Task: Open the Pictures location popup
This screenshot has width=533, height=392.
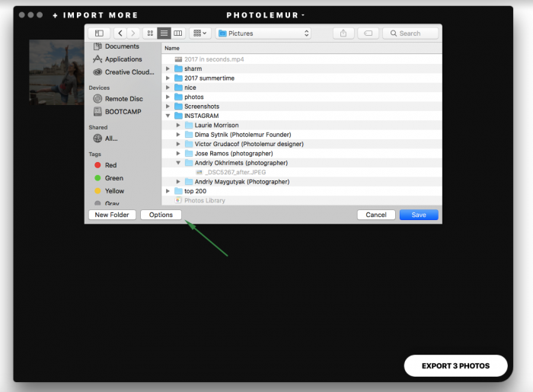Action: (263, 33)
